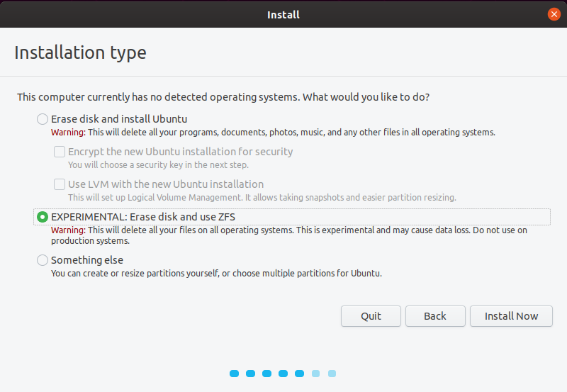Go to previous step with Back

[x=435, y=316]
